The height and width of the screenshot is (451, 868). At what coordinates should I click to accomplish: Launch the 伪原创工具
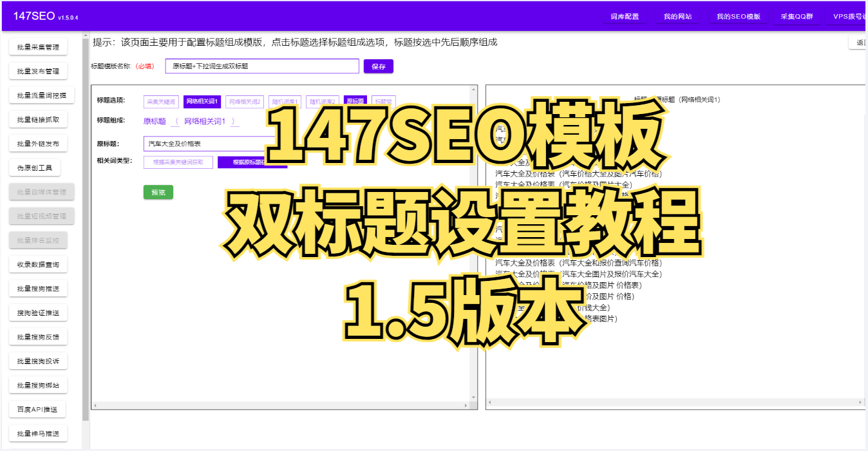(x=35, y=168)
